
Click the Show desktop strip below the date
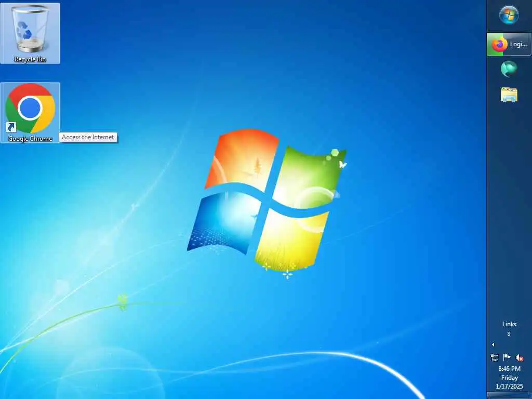coord(509,395)
